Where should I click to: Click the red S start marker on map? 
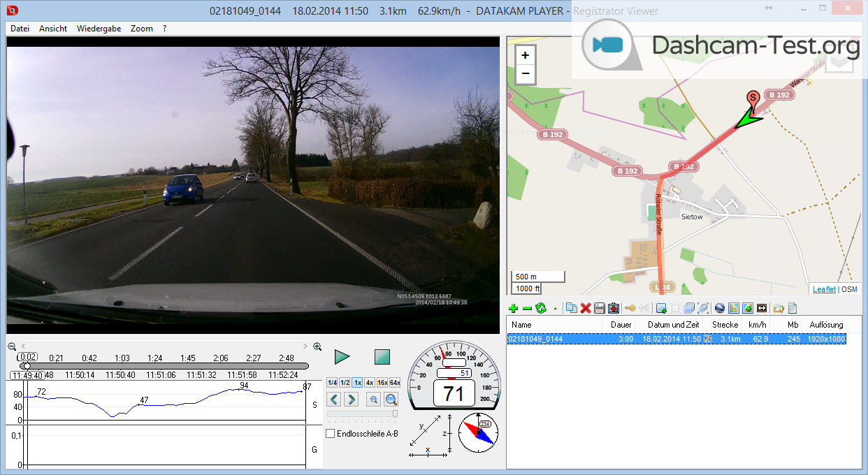click(753, 100)
